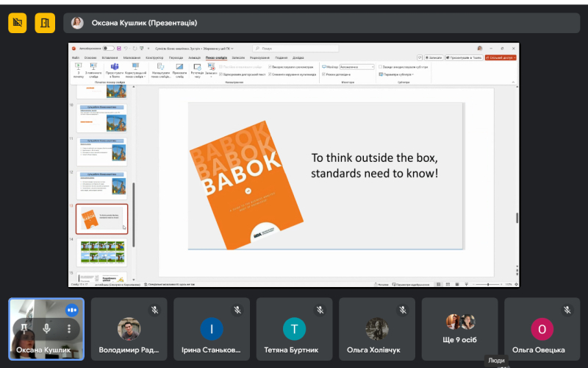
Task: Switch to the Рецензування ribbon tab
Action: click(259, 58)
